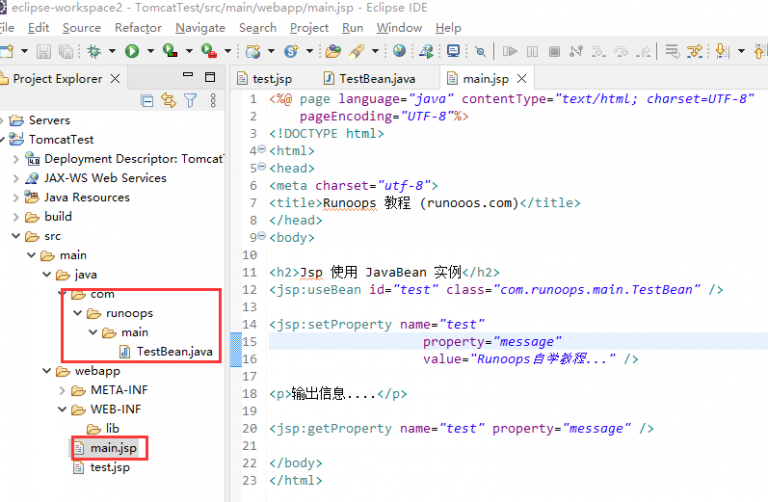The image size is (768, 502).
Task: Open Project Explorer view menu dots
Action: tap(213, 100)
